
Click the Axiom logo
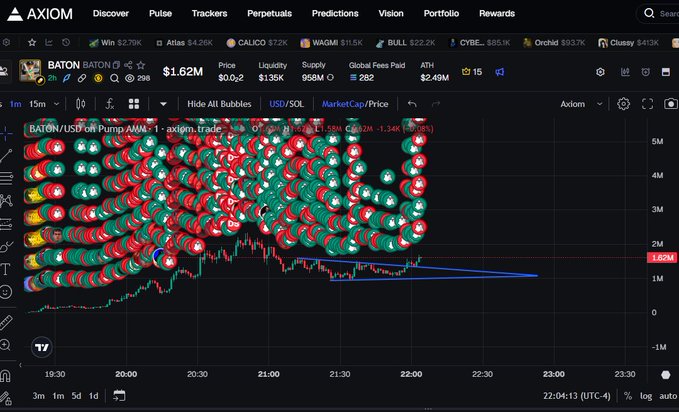tap(40, 14)
